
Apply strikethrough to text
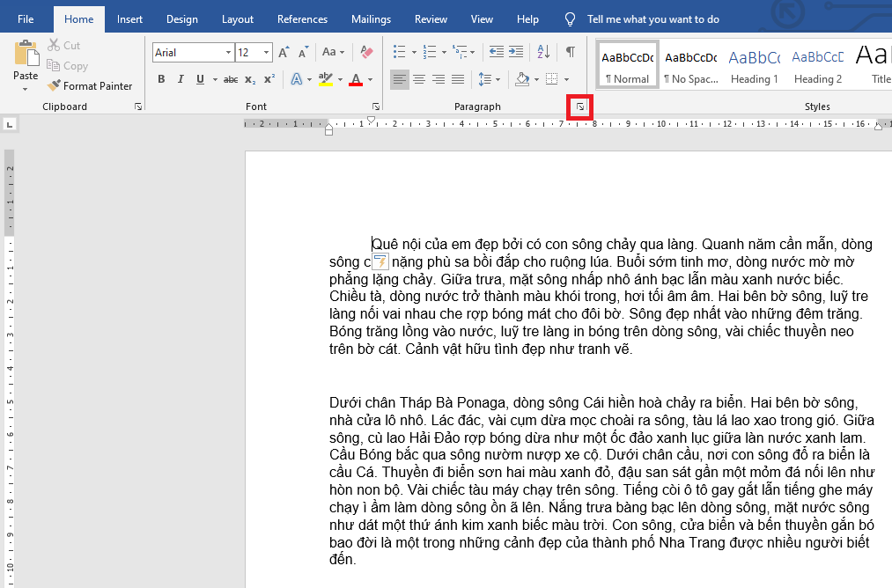point(231,79)
